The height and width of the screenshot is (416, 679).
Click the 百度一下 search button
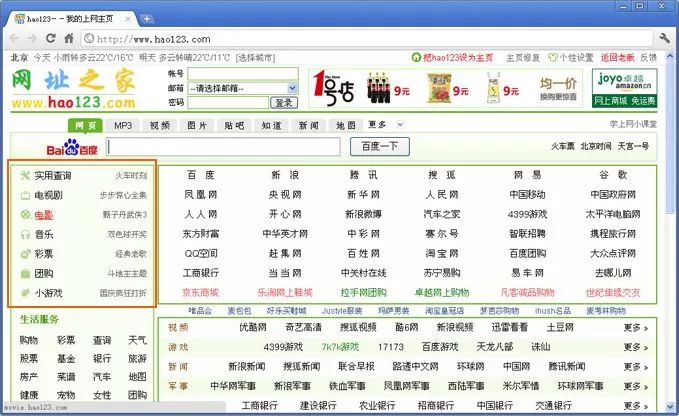pyautogui.click(x=380, y=146)
